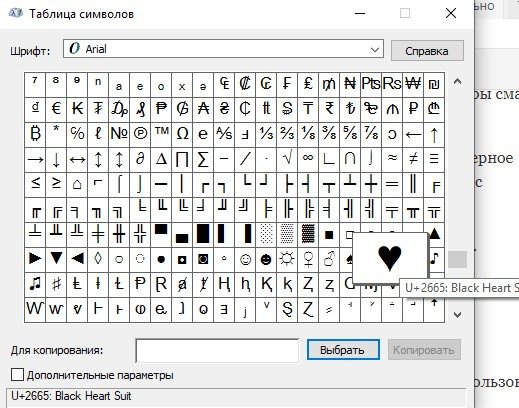Click the scroll down arrow of character grid
This screenshot has height=408, width=519.
coord(457,314)
